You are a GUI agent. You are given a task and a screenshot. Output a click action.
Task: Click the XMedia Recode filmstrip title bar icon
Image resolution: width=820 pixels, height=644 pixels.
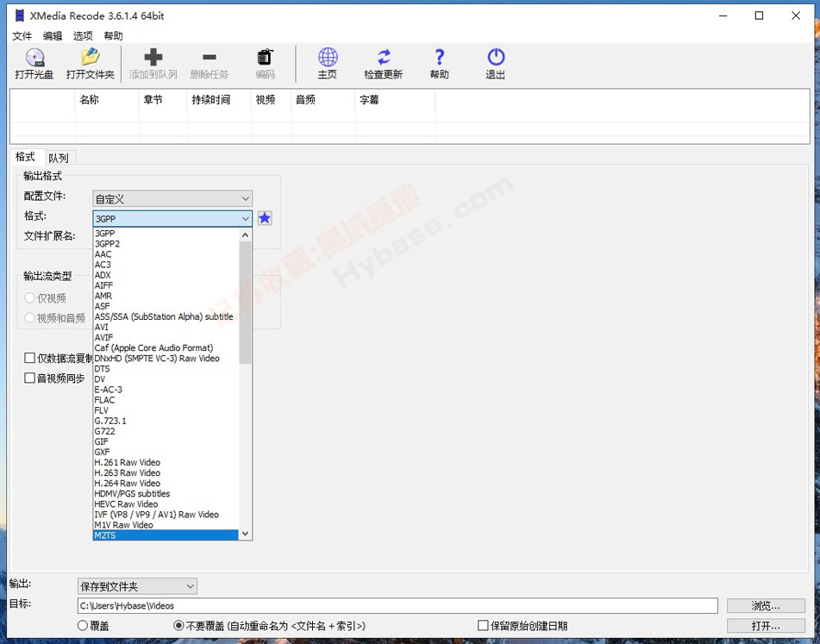pos(19,16)
